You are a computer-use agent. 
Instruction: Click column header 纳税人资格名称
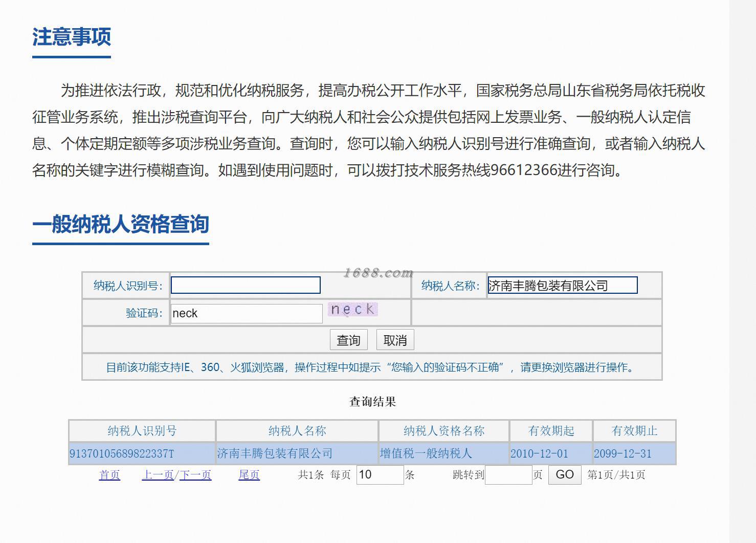444,431
